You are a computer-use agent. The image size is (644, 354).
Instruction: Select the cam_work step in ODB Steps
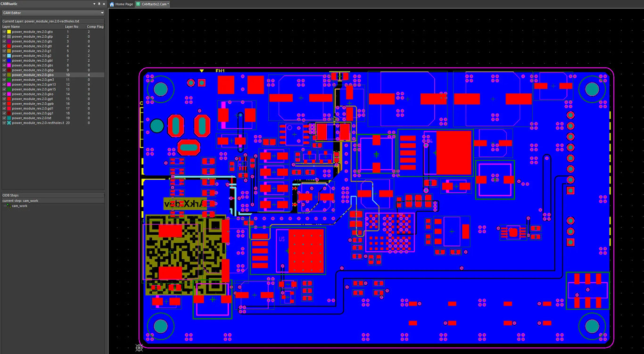click(20, 206)
